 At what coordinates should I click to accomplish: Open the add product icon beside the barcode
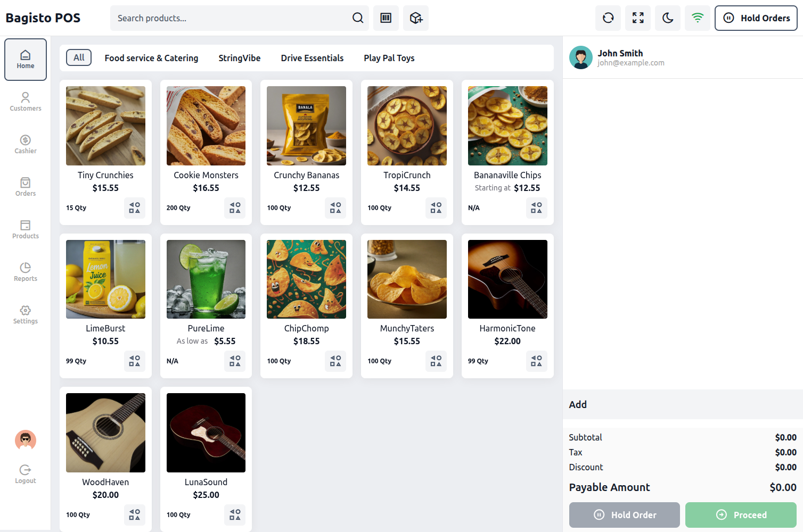click(415, 18)
